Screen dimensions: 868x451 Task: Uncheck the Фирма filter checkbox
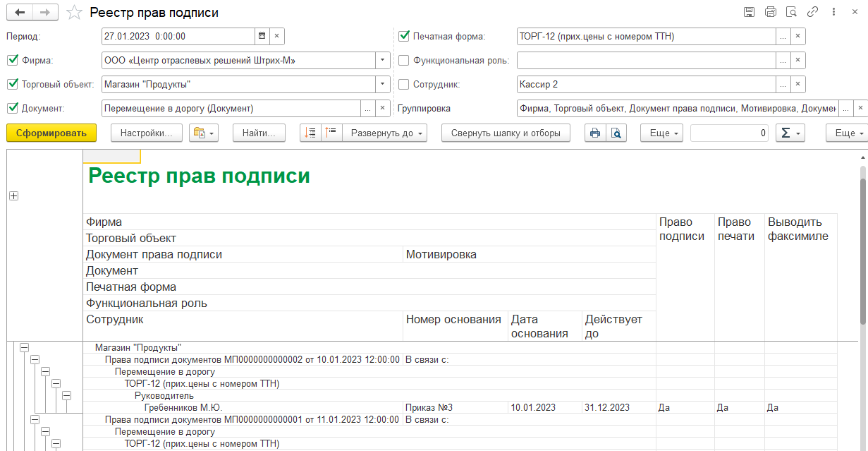(12, 61)
